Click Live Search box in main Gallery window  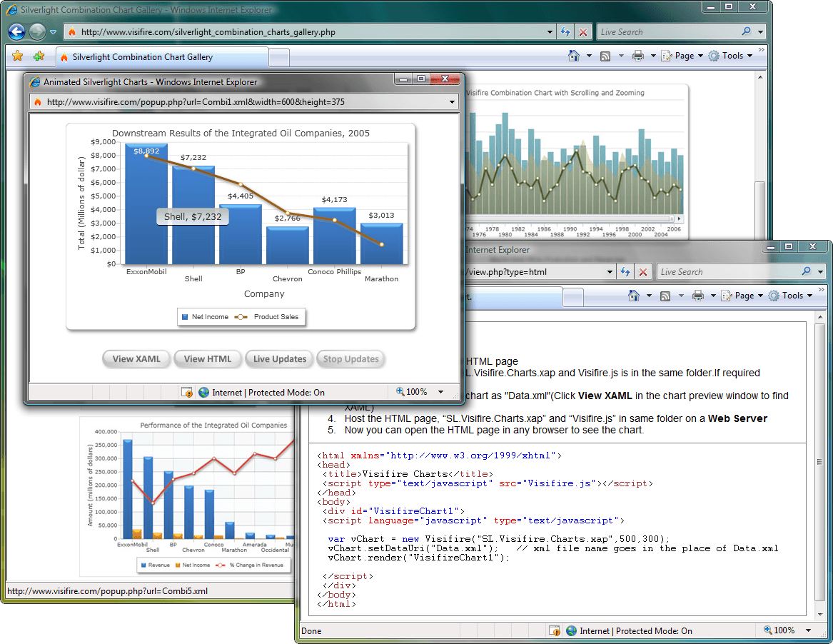(670, 32)
